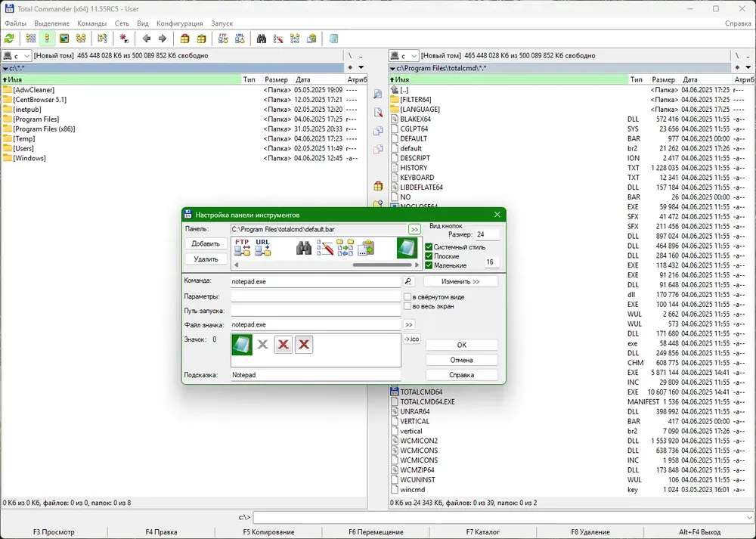Click the green Refresh arrows toolbar icon
The image size is (756, 539).
[9, 39]
